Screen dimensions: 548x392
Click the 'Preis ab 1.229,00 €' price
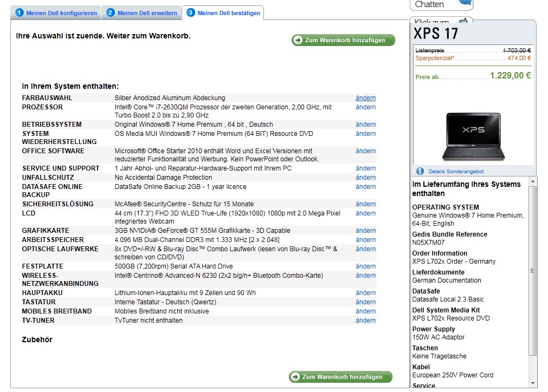tap(473, 76)
